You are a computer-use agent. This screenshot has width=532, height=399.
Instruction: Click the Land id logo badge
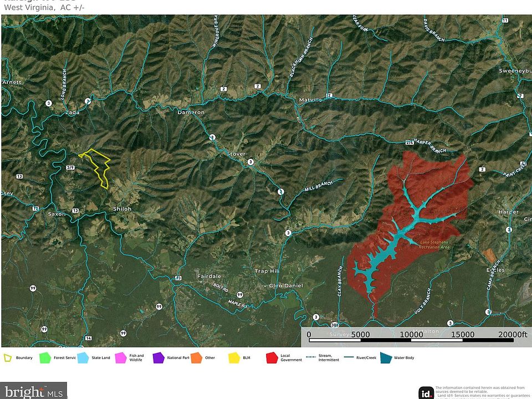pos(426,393)
